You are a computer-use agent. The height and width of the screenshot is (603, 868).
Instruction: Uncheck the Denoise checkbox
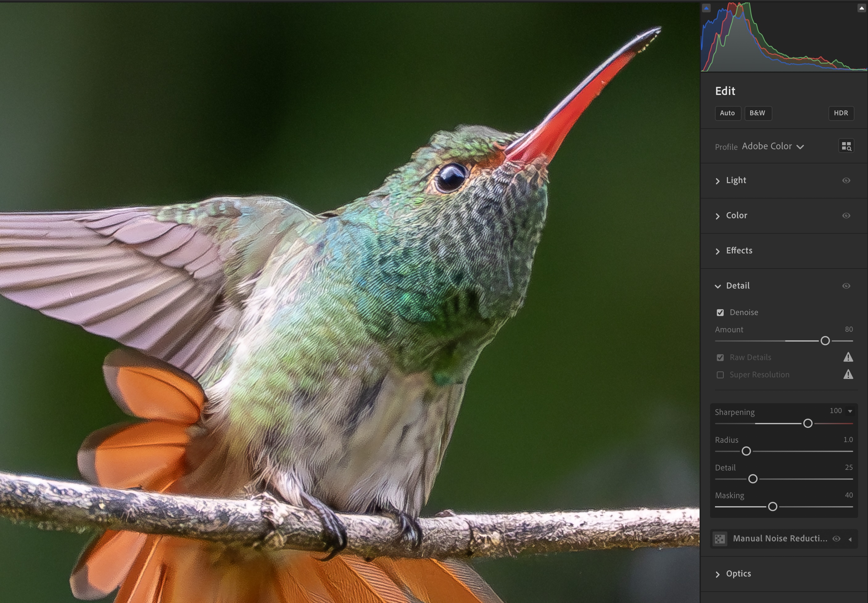[x=720, y=313]
